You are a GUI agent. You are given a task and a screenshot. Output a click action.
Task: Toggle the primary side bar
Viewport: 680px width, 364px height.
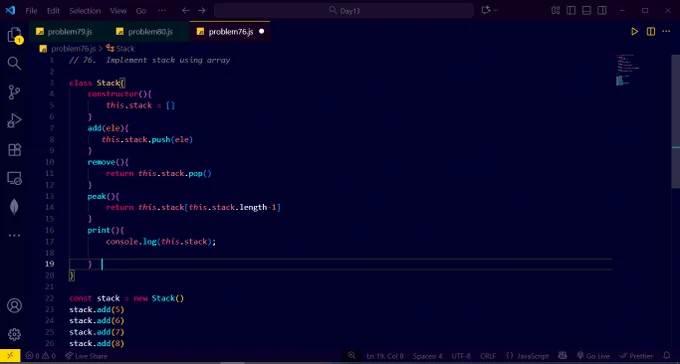(x=571, y=10)
